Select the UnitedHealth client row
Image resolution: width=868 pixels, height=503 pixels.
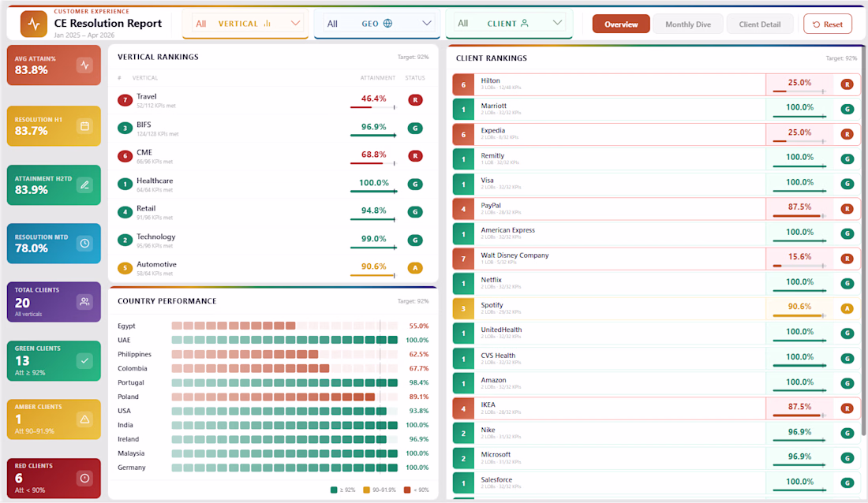click(656, 333)
